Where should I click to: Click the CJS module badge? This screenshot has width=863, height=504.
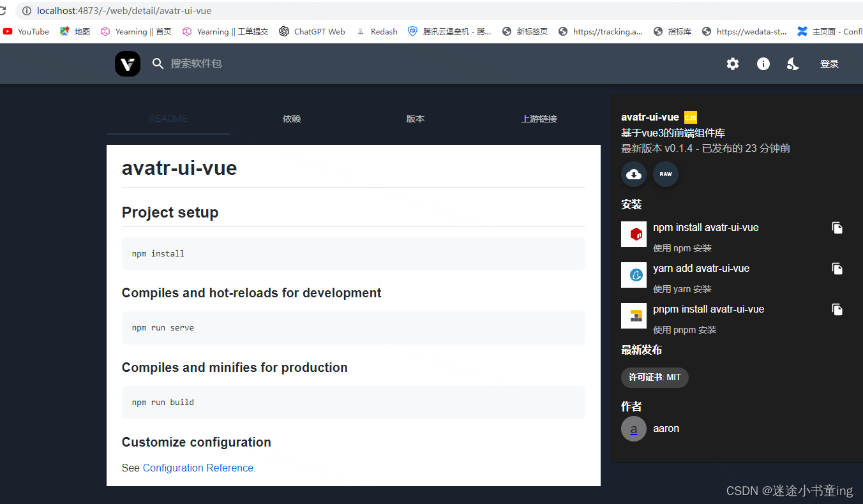[691, 117]
